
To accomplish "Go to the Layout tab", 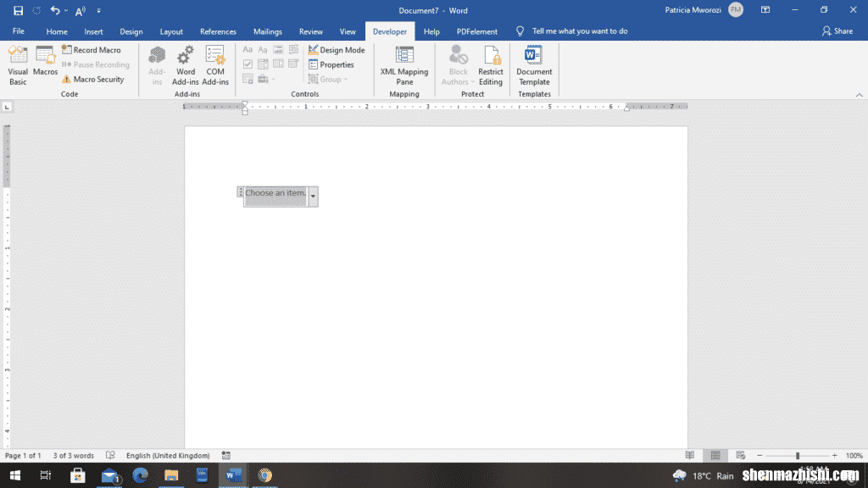I will [x=171, y=31].
